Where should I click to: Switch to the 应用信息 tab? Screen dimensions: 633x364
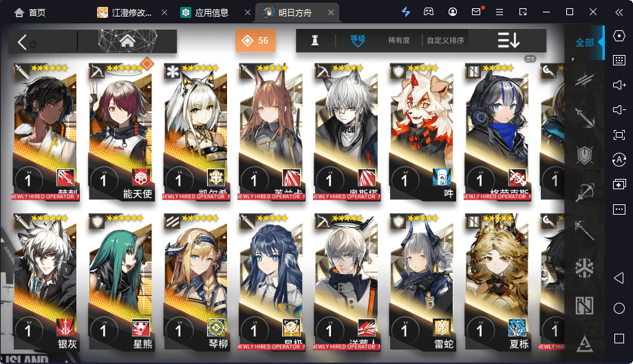pos(211,13)
